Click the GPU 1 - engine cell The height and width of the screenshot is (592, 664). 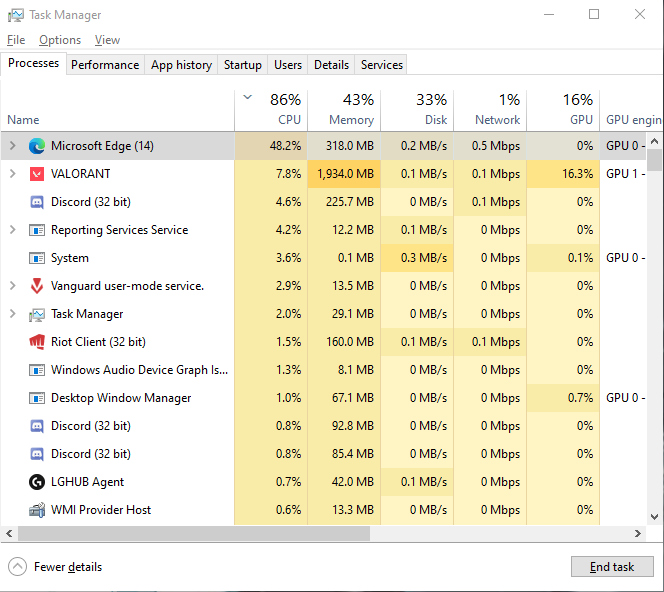625,174
